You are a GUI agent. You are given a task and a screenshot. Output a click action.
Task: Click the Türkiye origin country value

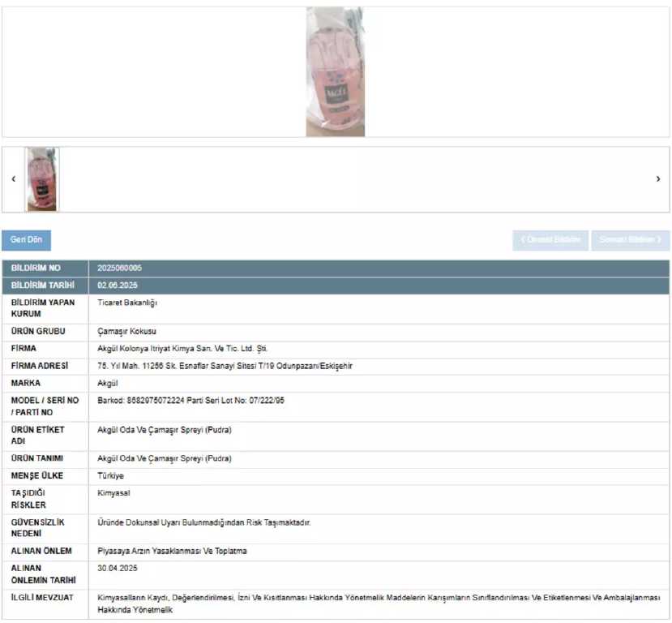[x=110, y=476]
